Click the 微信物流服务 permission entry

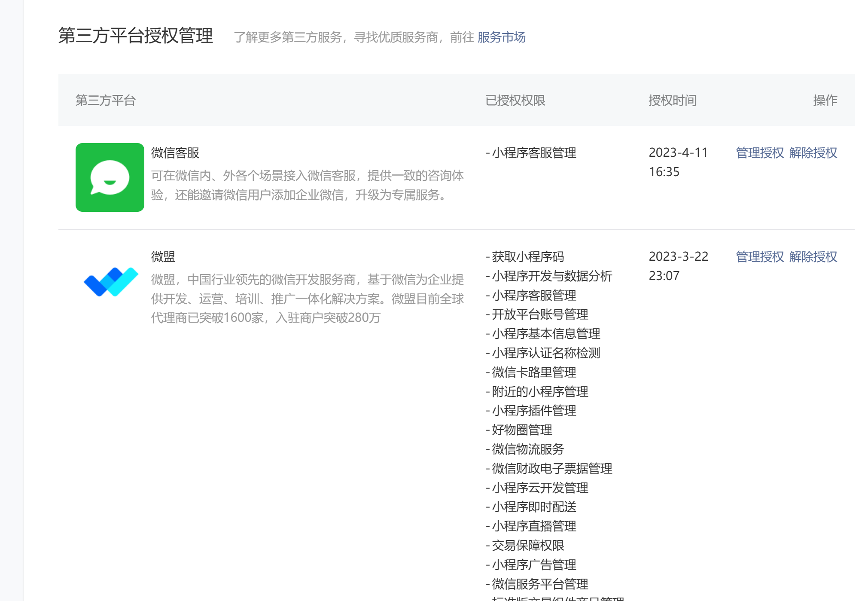pyautogui.click(x=527, y=449)
